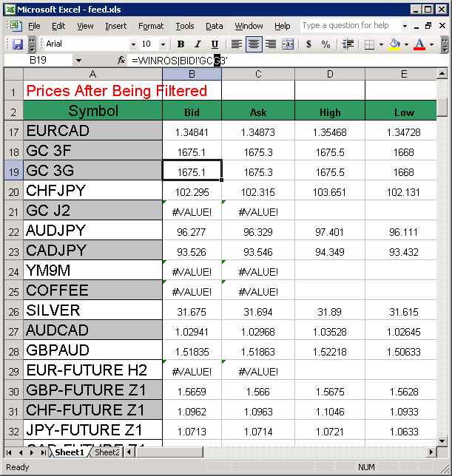Open the Format menu
The height and width of the screenshot is (476, 452).
(x=151, y=26)
